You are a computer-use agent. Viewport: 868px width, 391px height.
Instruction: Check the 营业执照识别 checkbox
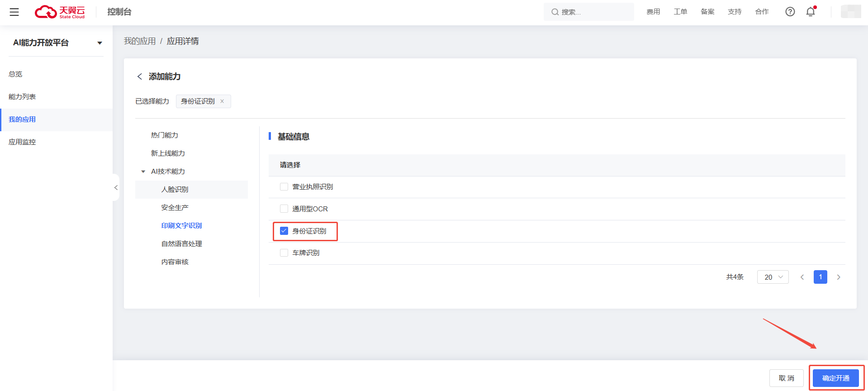tap(284, 187)
